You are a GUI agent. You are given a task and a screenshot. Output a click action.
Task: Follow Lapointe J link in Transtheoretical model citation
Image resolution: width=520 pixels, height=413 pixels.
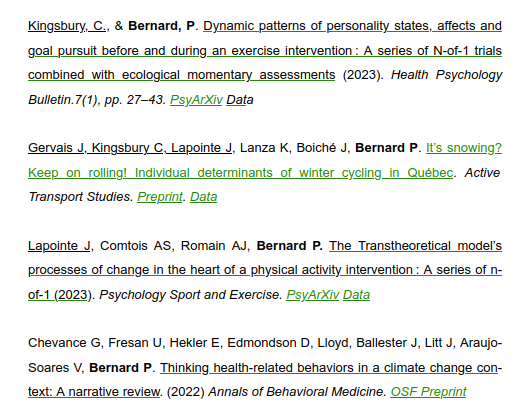[x=59, y=246]
